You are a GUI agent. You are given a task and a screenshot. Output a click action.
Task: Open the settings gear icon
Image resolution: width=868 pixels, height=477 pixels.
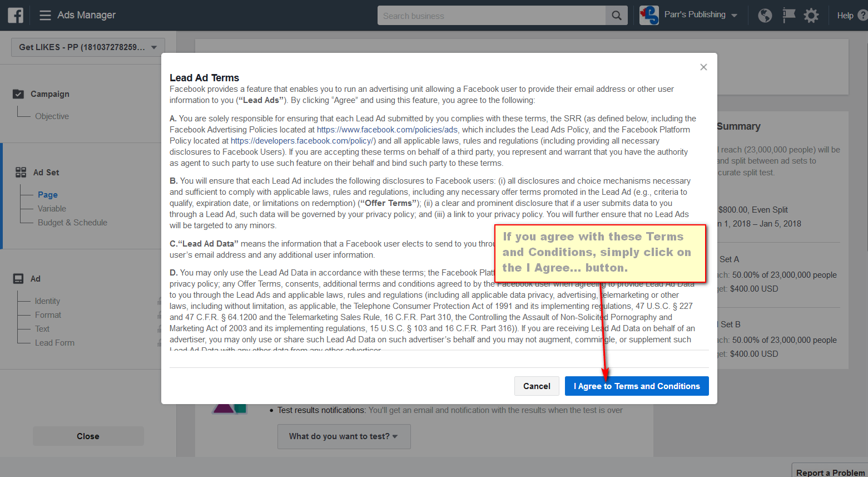[x=811, y=16]
